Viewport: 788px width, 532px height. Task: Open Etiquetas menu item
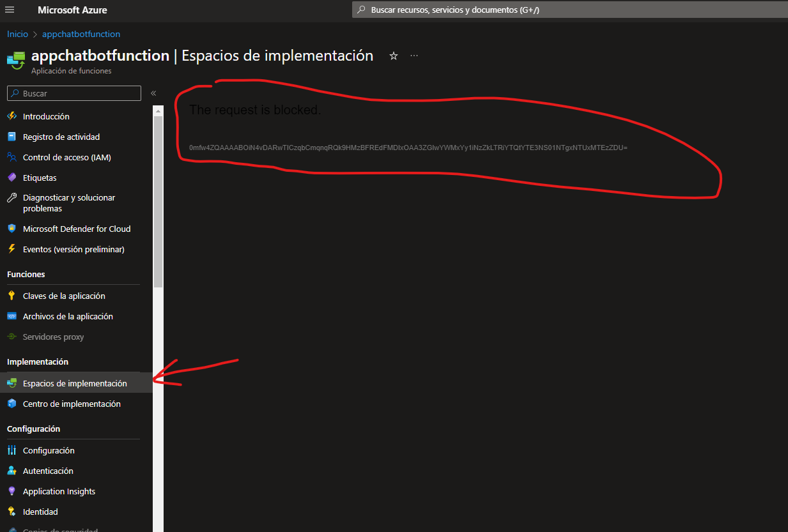pos(40,178)
